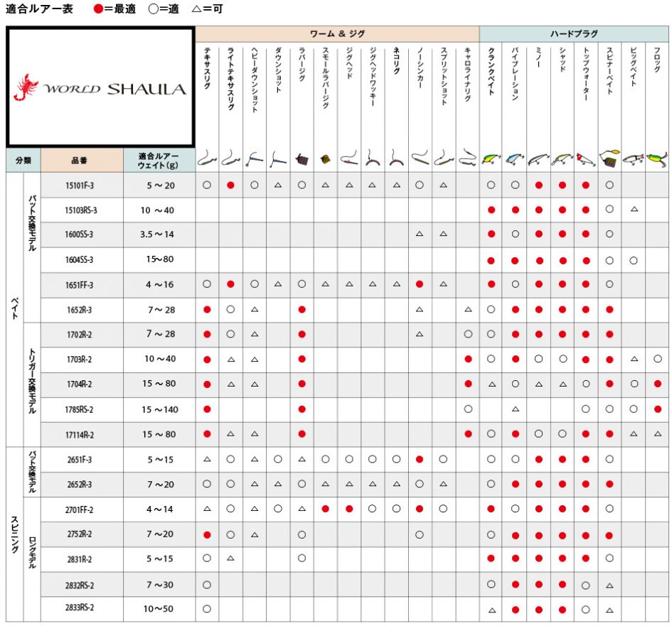The image size is (672, 636).
Task: Click model number 15101F-3
Action: [x=79, y=185]
